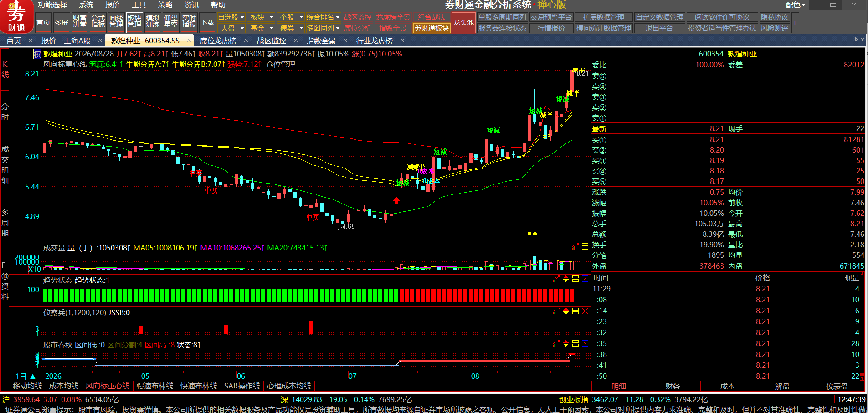Image resolution: width=868 pixels, height=413 pixels.
Task: Click the plus button to add toolbar item
Action: click(x=795, y=23)
